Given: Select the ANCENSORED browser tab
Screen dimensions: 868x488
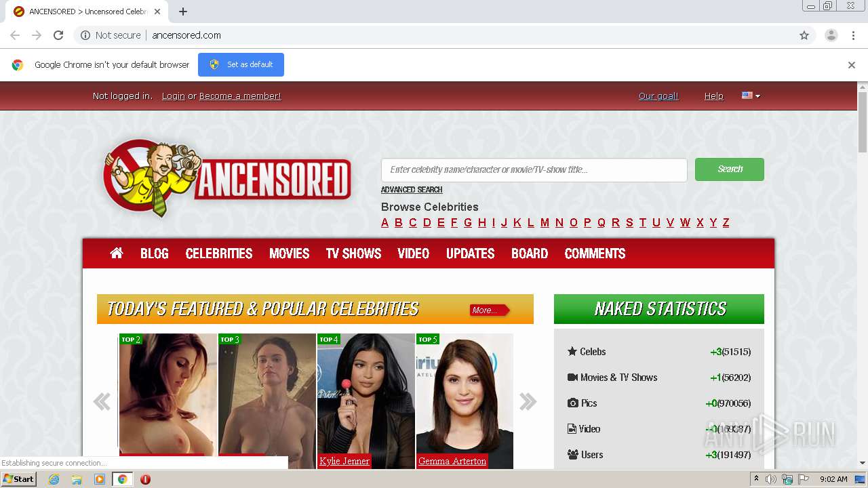Looking at the screenshot, I should pyautogui.click(x=88, y=12).
